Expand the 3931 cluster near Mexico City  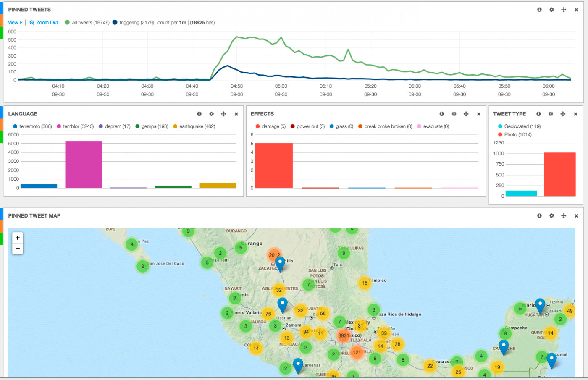[344, 335]
